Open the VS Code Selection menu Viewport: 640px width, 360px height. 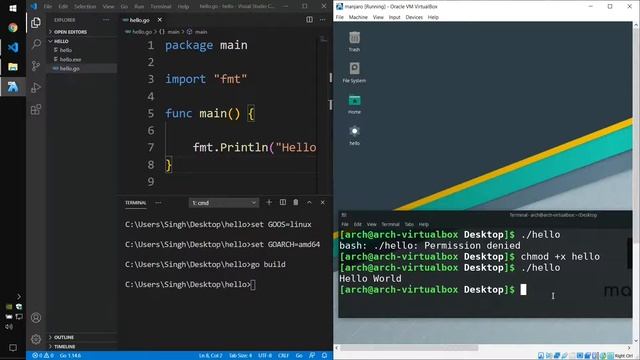pos(85,7)
